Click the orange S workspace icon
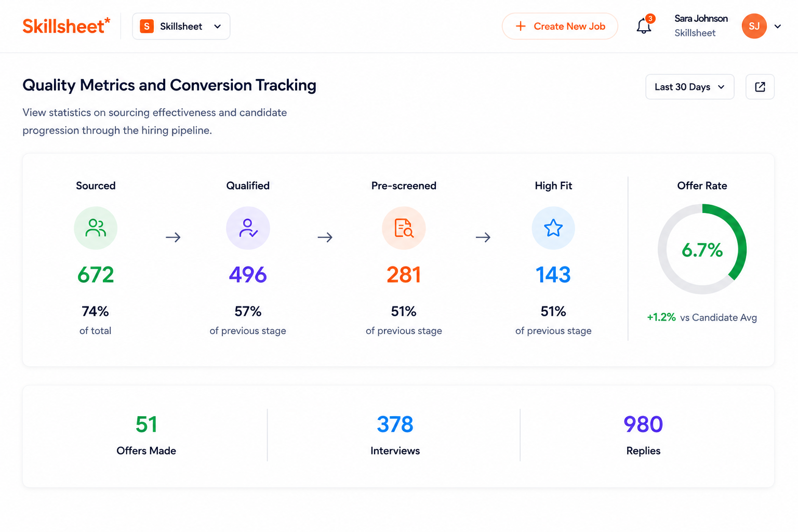Screen dimensions: 798x532 (147, 26)
